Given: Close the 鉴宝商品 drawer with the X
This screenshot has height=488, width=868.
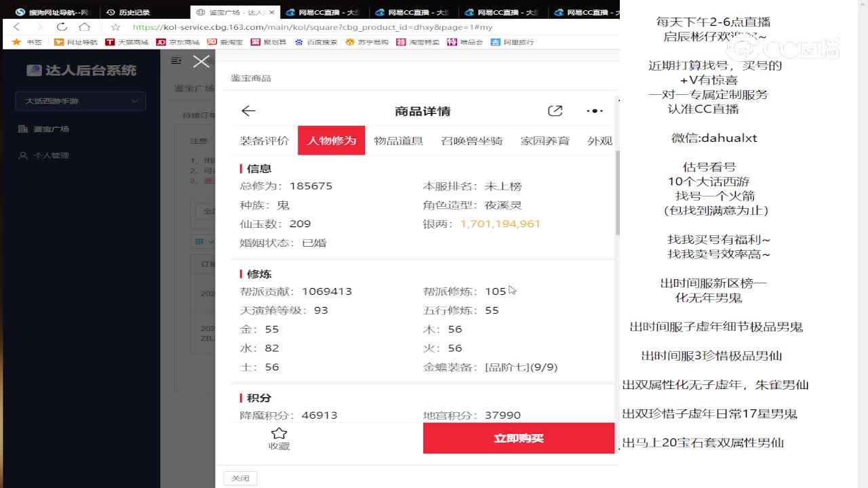Looking at the screenshot, I should [x=201, y=62].
